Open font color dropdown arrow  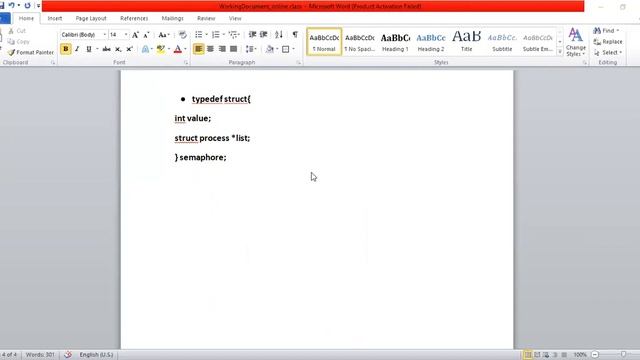[185, 49]
